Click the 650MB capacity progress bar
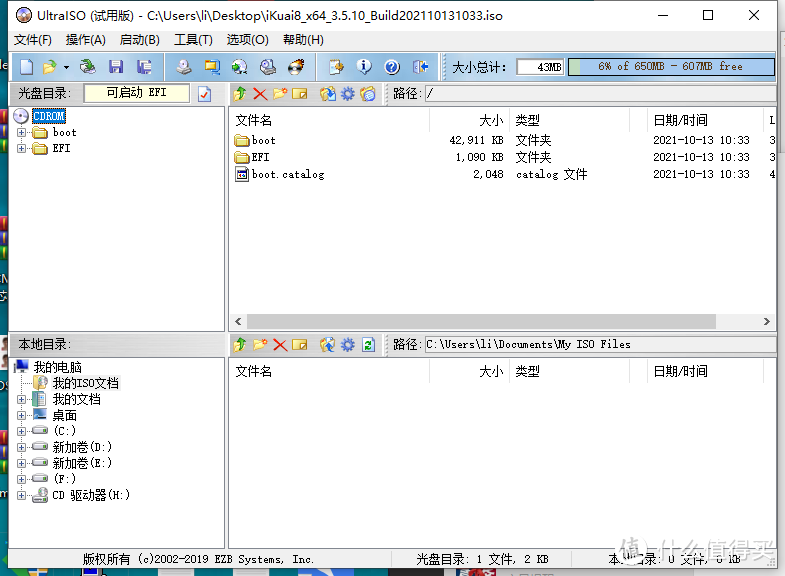Viewport: 785px width, 576px height. tap(671, 67)
